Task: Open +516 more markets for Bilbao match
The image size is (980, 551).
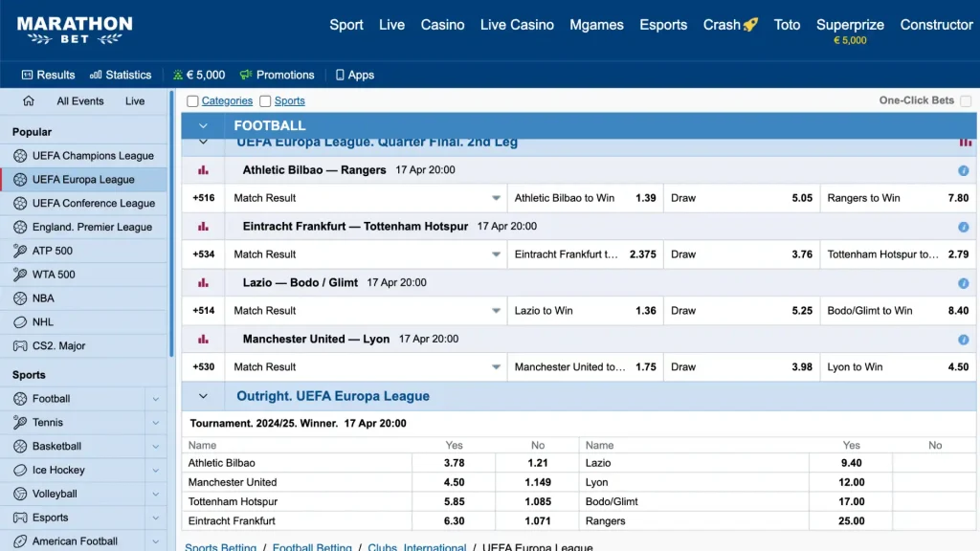Action: tap(204, 198)
